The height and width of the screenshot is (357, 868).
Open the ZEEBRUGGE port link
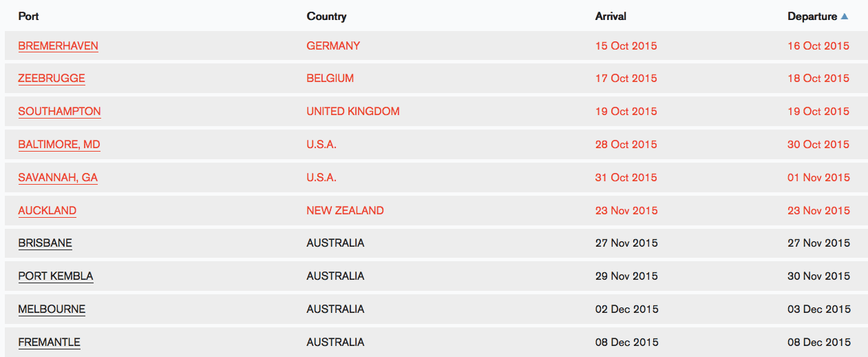pyautogui.click(x=52, y=79)
